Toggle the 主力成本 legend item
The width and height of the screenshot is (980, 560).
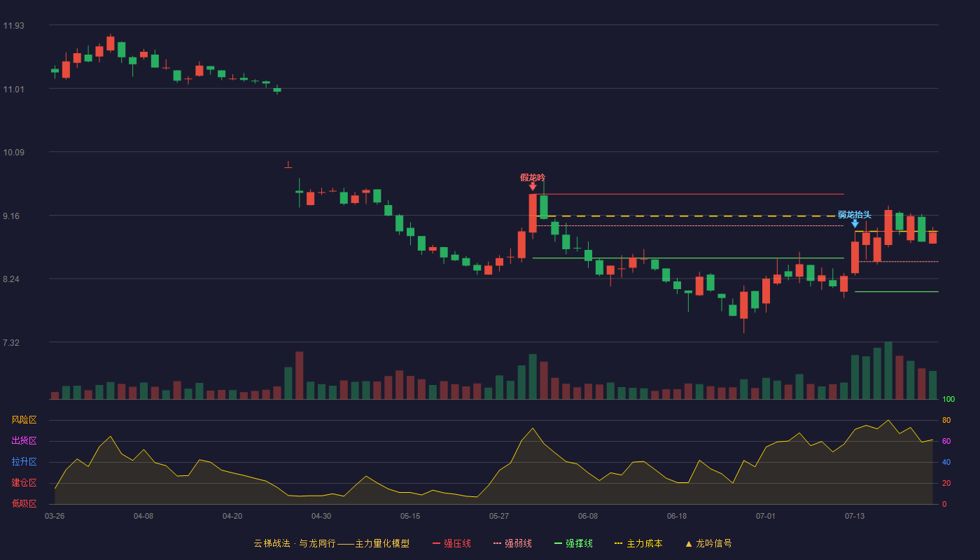click(x=638, y=543)
